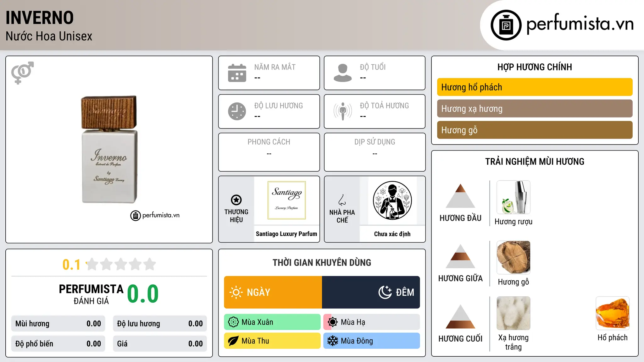This screenshot has width=644, height=362.
Task: Click the THỜI GIAN KHUYÊN DÙNG heading
Action: pyautogui.click(x=322, y=263)
